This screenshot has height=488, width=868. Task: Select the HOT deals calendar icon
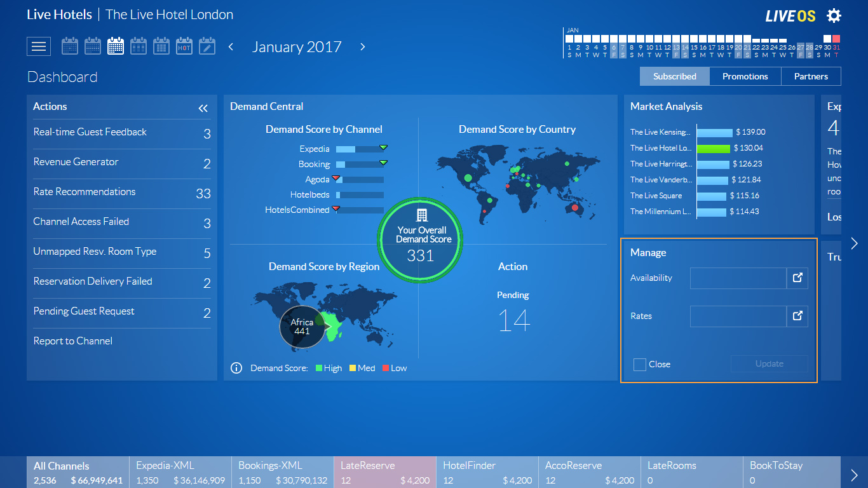coord(184,46)
